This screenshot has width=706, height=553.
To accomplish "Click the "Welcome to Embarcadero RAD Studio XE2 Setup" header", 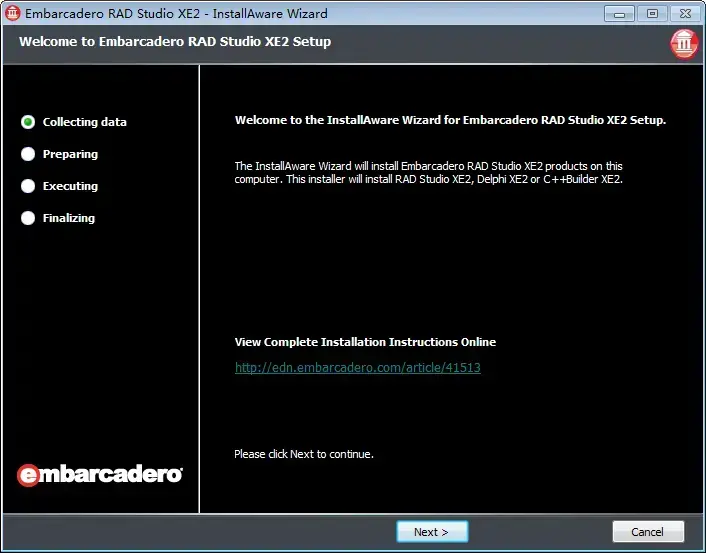I will [x=175, y=41].
